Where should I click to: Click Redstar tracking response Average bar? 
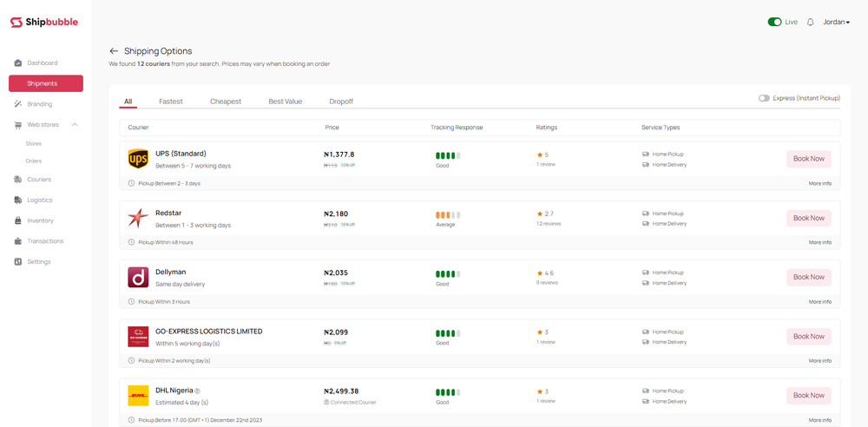[x=448, y=215]
